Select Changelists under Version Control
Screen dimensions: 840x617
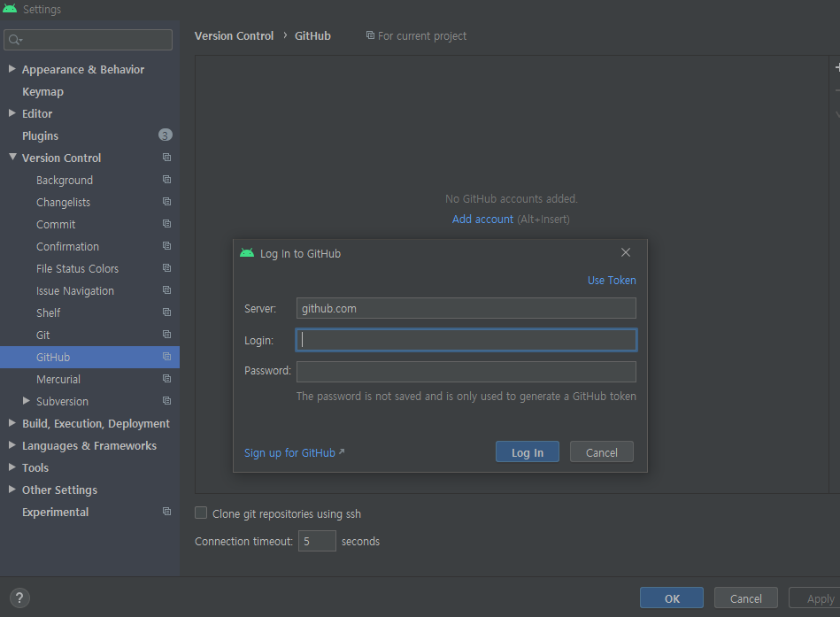[x=63, y=202]
